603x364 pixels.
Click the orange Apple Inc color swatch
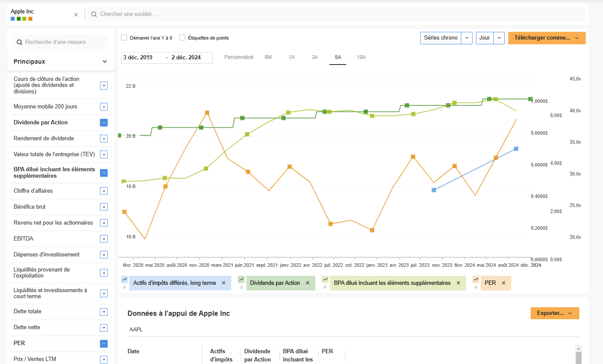pyautogui.click(x=30, y=19)
